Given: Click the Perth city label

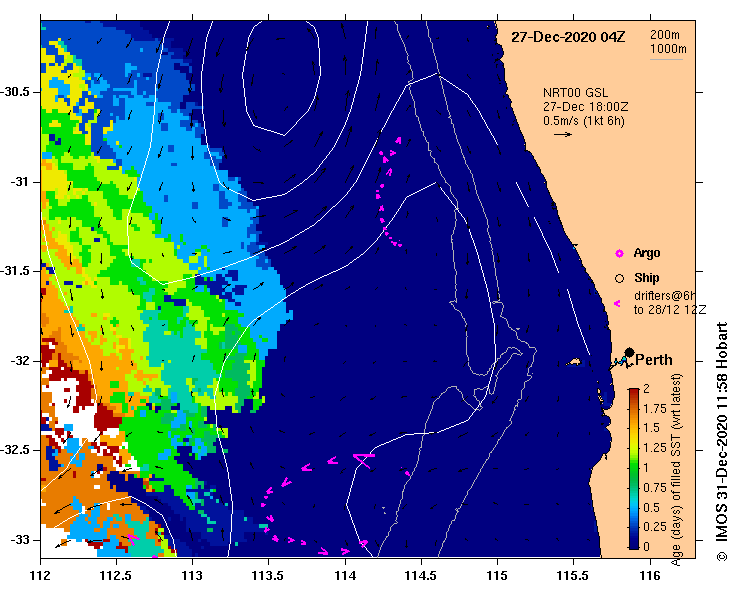Looking at the screenshot, I should pos(654,360).
